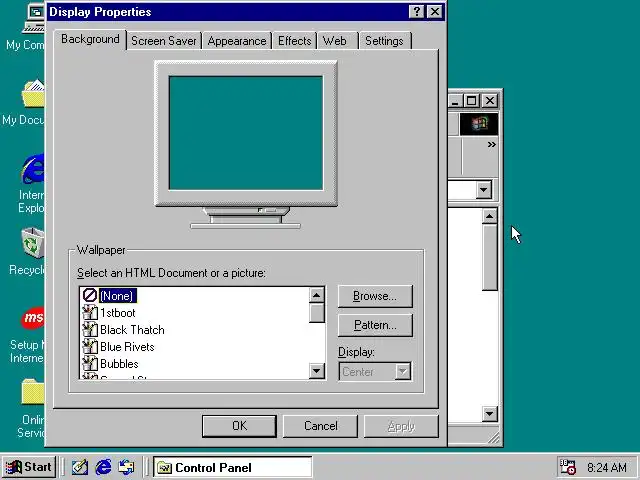Activate the Control Panel taskbar button
Screen dimensions: 640x480
[x=233, y=467]
